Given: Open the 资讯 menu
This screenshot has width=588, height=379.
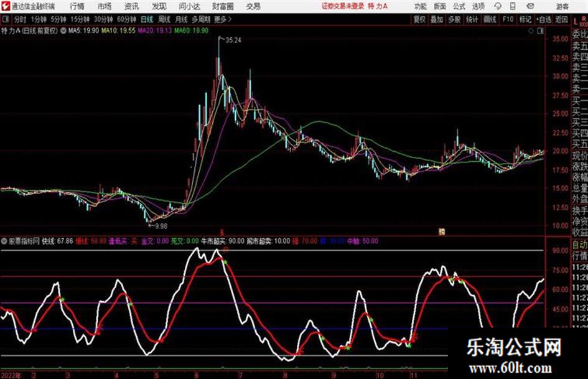Looking at the screenshot, I should [132, 6].
